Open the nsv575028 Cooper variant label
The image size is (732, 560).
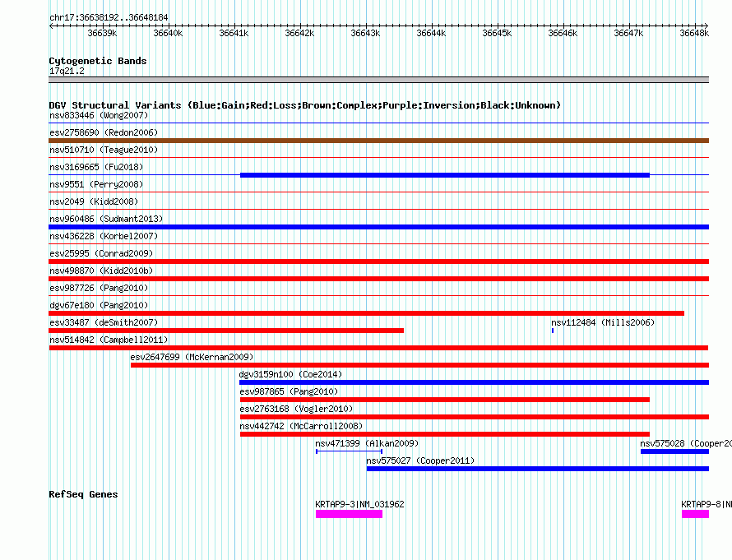(686, 443)
